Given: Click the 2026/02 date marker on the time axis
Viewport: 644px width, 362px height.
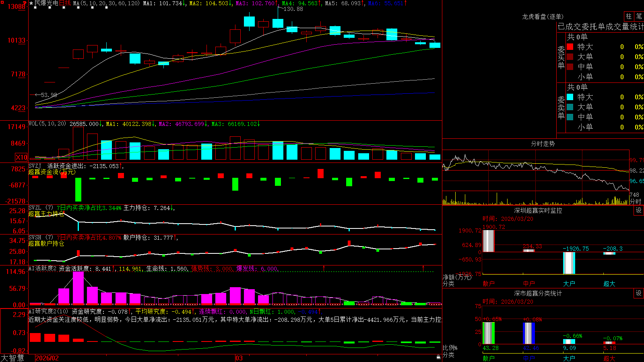Looking at the screenshot, I should [47, 358].
